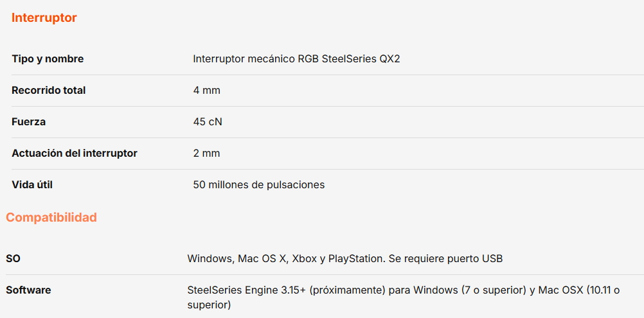Click the Compatibilidad section heading

51,218
